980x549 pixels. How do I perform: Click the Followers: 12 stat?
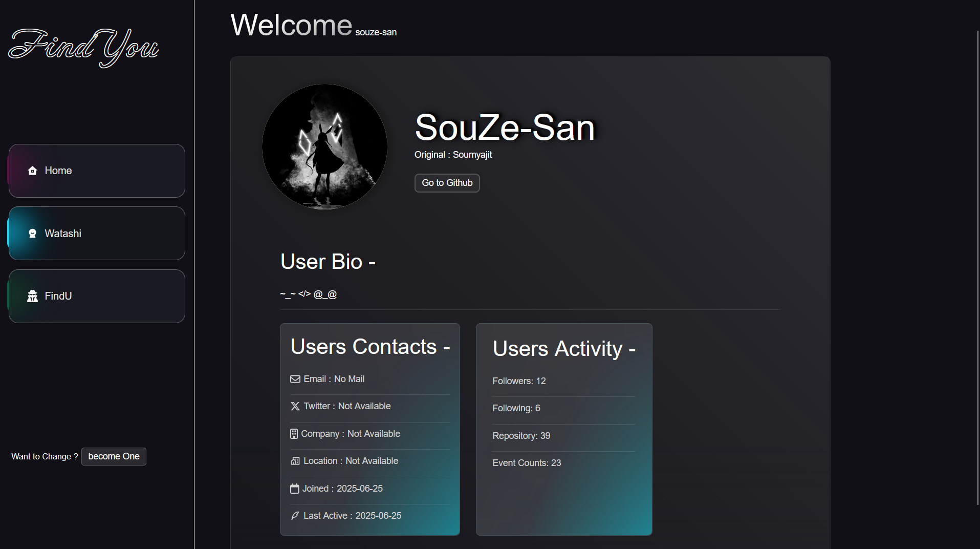tap(519, 381)
